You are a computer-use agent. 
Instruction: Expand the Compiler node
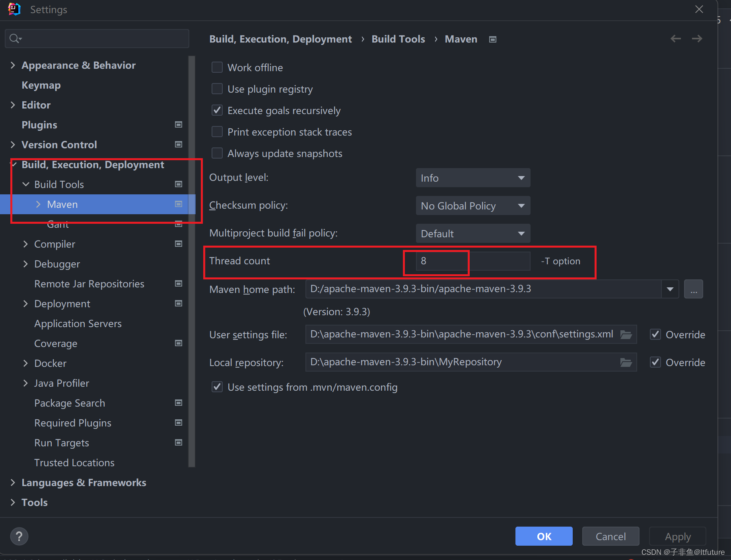pos(26,244)
